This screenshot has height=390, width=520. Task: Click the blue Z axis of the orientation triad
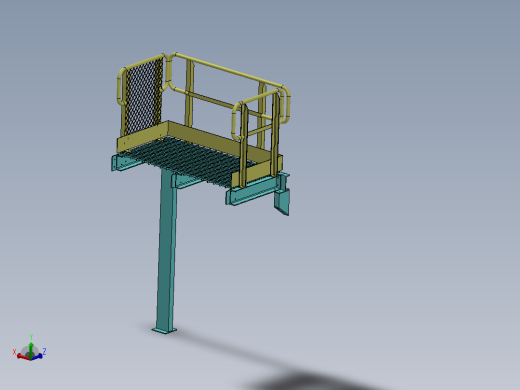[x=37, y=356]
